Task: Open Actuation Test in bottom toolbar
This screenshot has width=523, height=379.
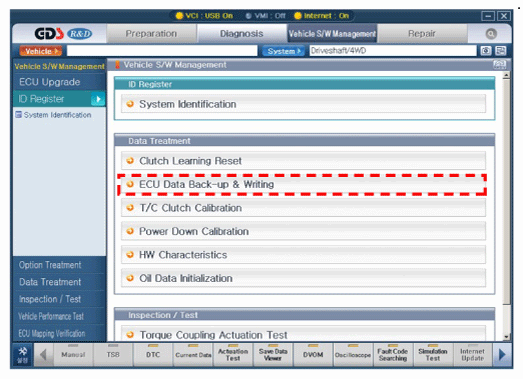Action: tap(233, 355)
